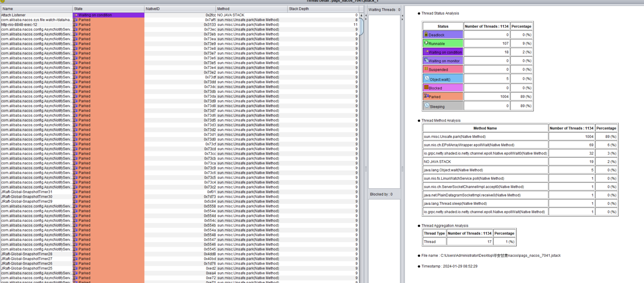Click Parked icon in http-nio-8848-exec-12 row
Viewport: 644px width, 283px height.
pyautogui.click(x=75, y=25)
